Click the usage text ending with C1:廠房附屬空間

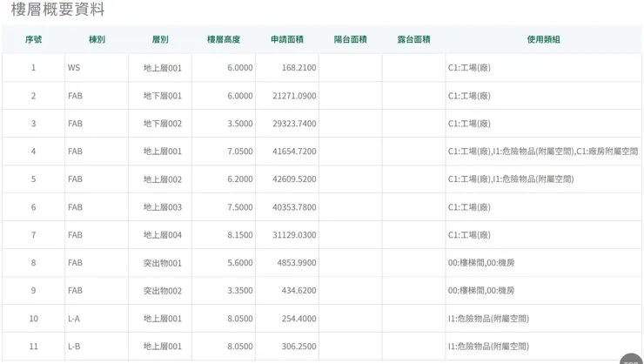(x=543, y=152)
